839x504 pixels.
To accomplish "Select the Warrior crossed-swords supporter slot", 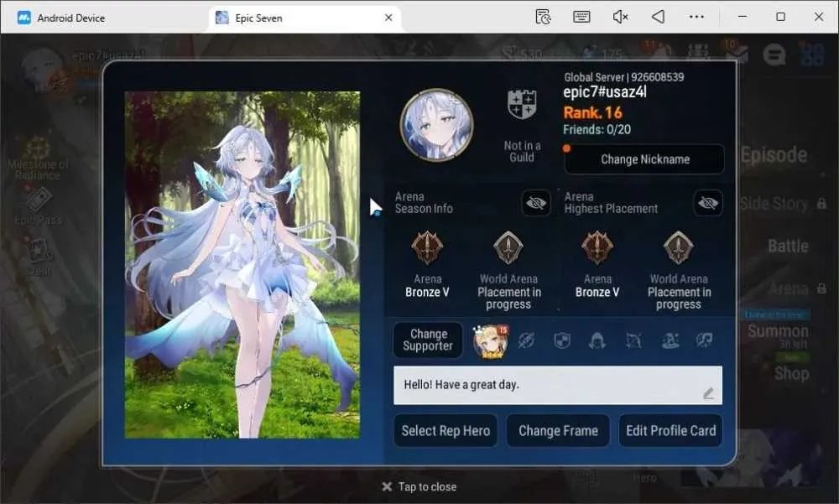I will (526, 340).
